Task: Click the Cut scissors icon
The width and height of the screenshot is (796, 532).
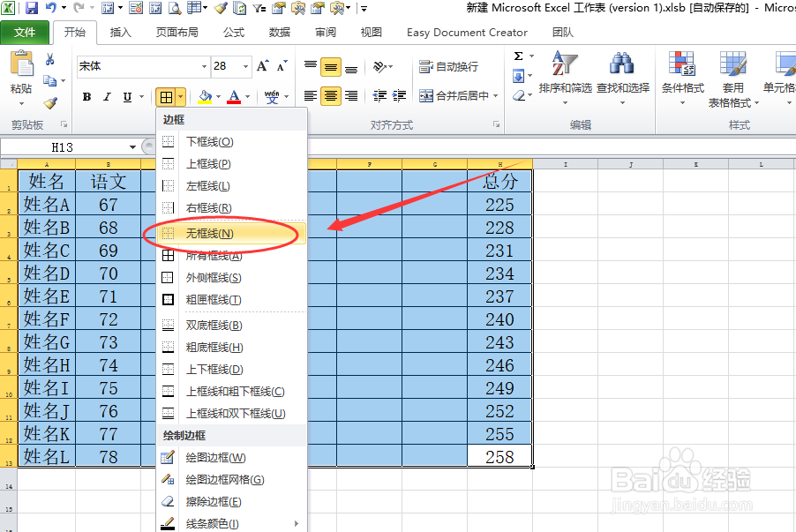Action: click(49, 59)
